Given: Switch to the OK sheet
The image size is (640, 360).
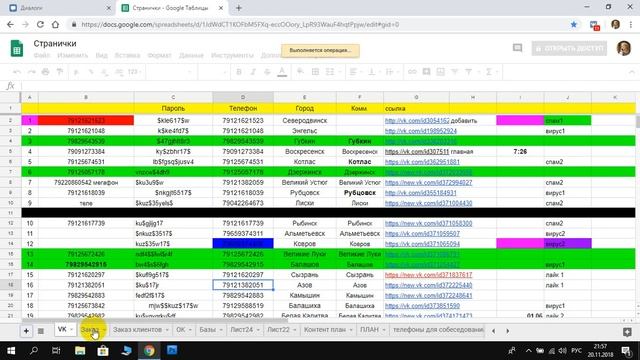Looking at the screenshot, I should tap(180, 329).
